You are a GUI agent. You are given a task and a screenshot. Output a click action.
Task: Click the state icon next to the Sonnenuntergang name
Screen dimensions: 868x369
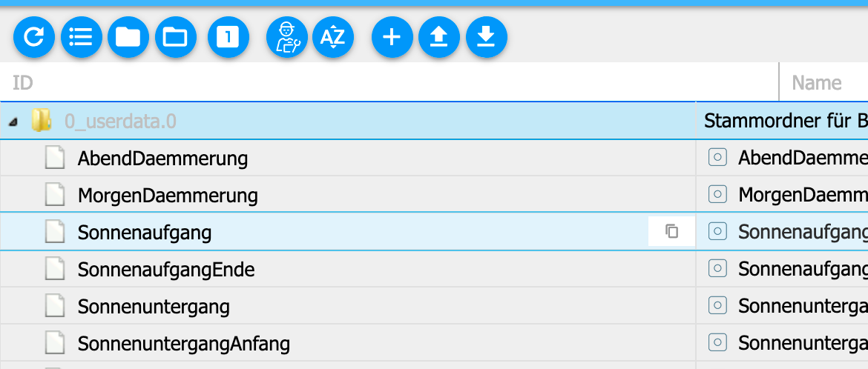point(717,305)
